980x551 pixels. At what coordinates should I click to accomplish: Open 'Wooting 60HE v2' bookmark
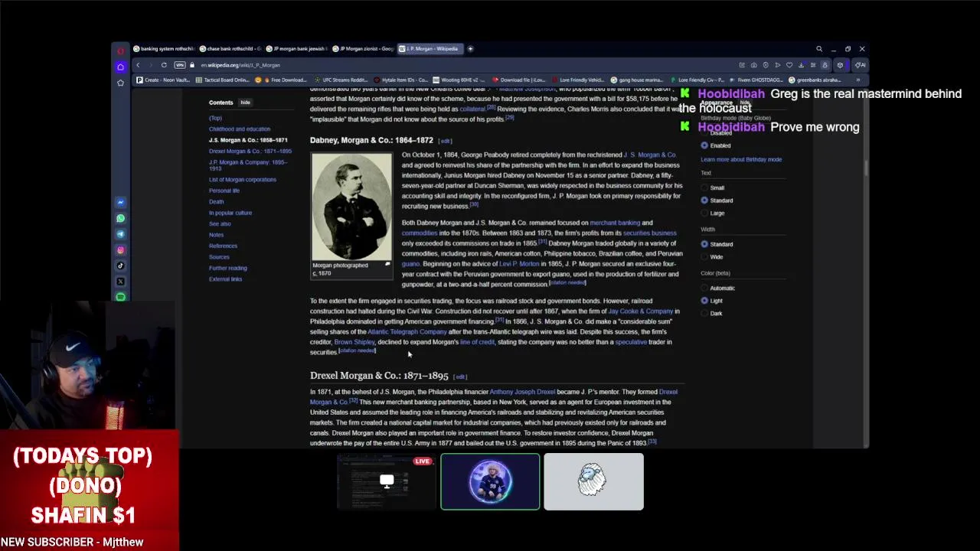[x=459, y=80]
